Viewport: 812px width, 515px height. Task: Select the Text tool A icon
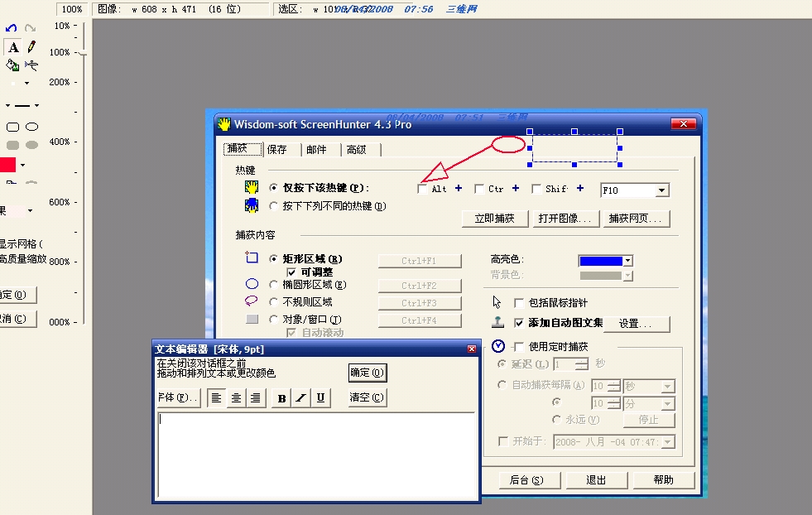(13, 47)
